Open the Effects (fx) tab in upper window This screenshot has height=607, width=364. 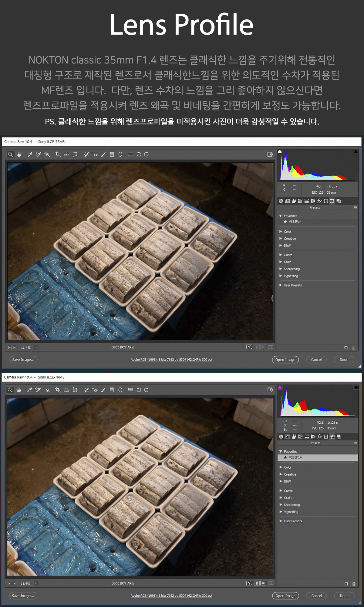point(319,201)
